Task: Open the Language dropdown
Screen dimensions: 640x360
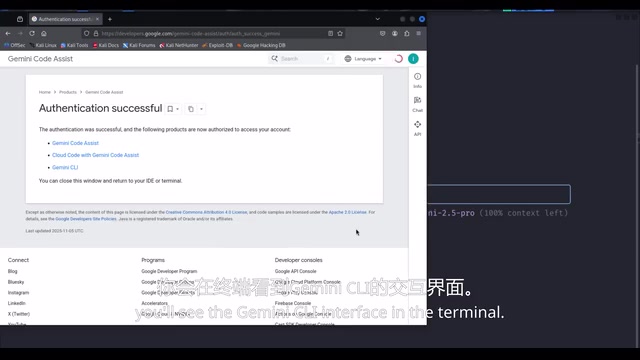Action: pos(363,59)
